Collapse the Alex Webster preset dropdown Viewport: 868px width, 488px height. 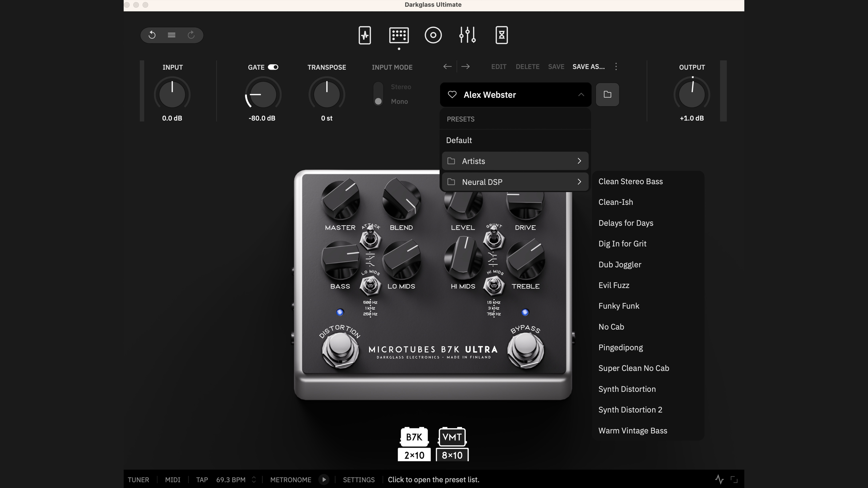(x=581, y=95)
